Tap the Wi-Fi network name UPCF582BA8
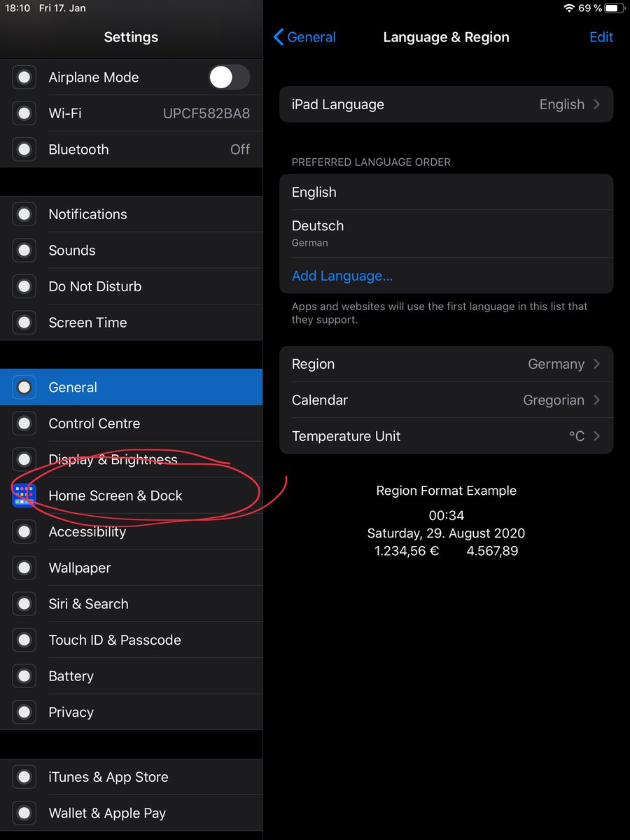The width and height of the screenshot is (630, 840). pyautogui.click(x=206, y=113)
